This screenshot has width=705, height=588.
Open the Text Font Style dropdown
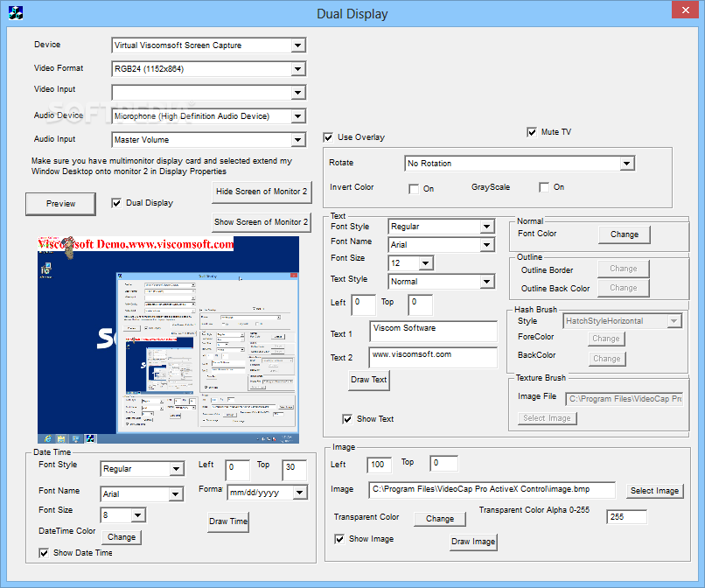486,227
